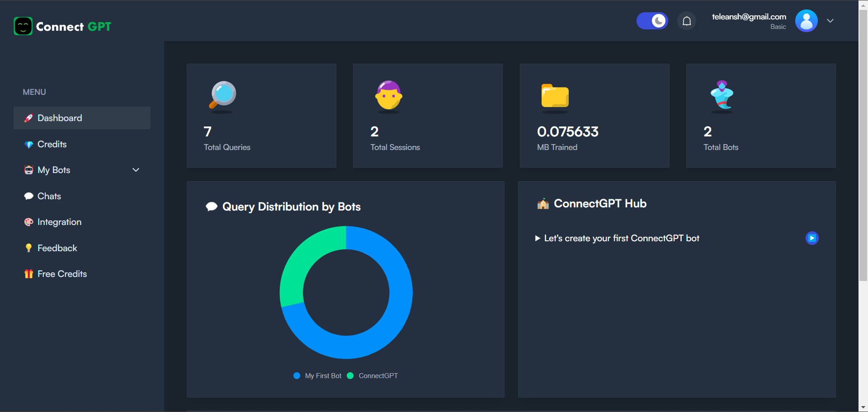This screenshot has height=412, width=868.
Task: Click the 0.075633 MB trained value
Action: pos(568,131)
